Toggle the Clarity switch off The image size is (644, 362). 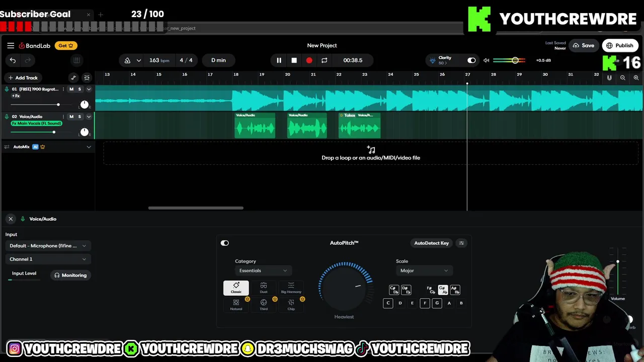pos(471,60)
